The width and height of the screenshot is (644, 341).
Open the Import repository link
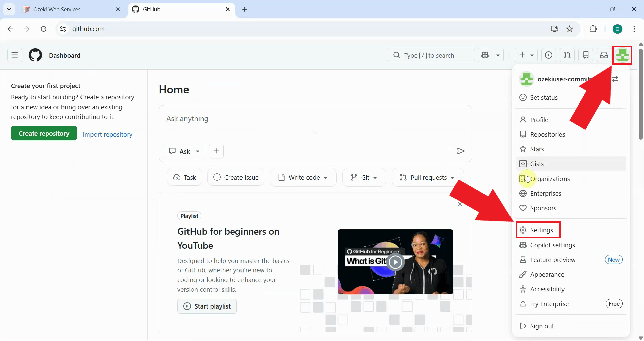click(107, 134)
